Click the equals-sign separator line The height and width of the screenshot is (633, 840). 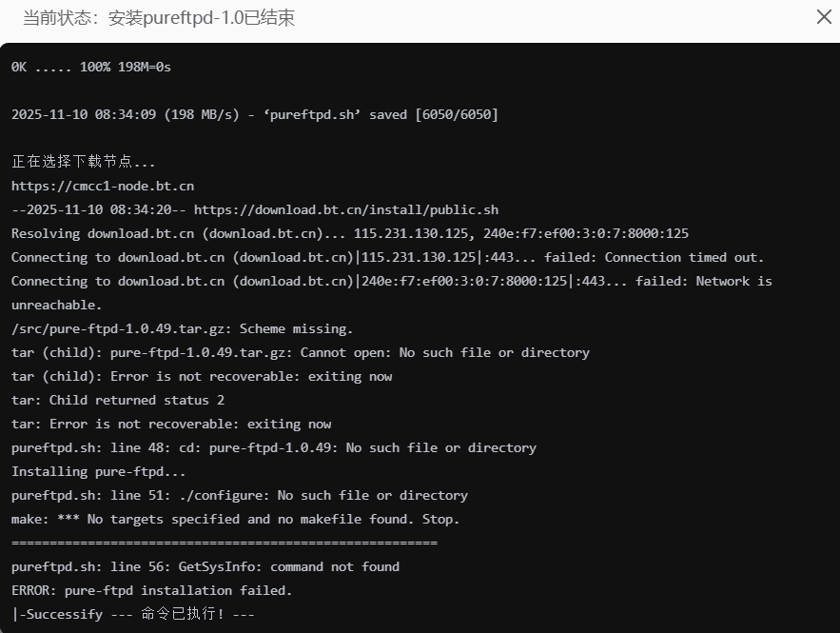click(x=225, y=543)
